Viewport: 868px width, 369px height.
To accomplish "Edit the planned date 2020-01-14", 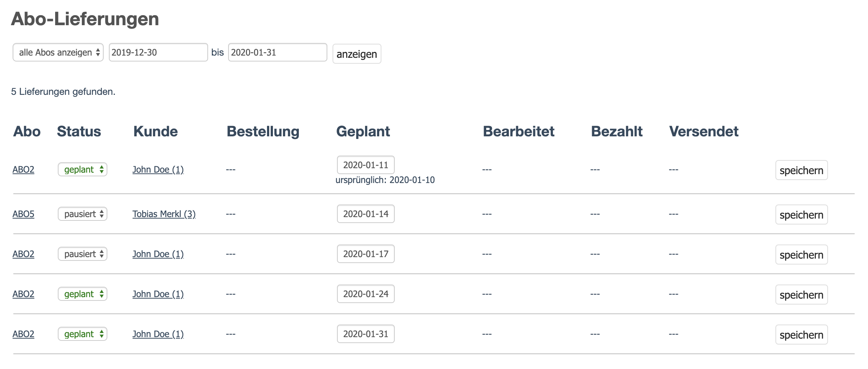I will [365, 214].
